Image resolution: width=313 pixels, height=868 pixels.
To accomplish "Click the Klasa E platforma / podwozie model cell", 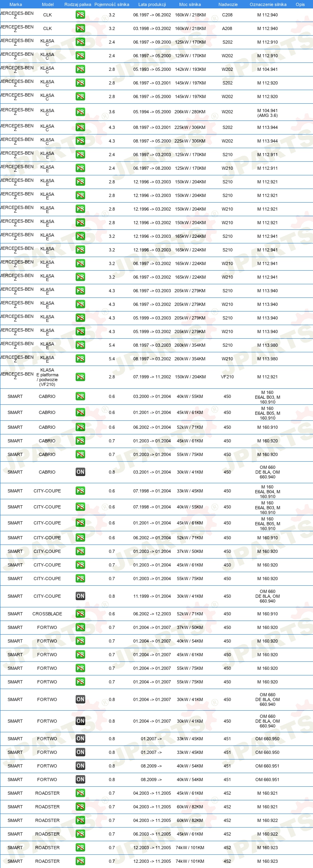I will pos(47,377).
